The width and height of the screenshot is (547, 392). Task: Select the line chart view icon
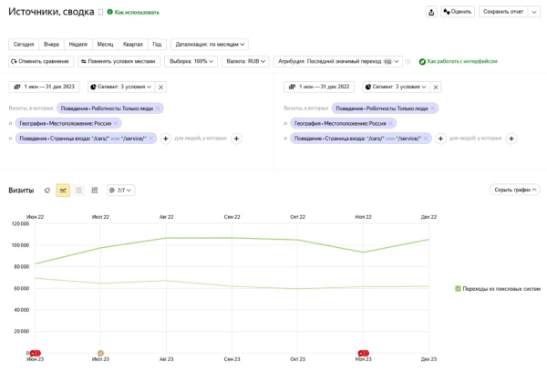(63, 191)
